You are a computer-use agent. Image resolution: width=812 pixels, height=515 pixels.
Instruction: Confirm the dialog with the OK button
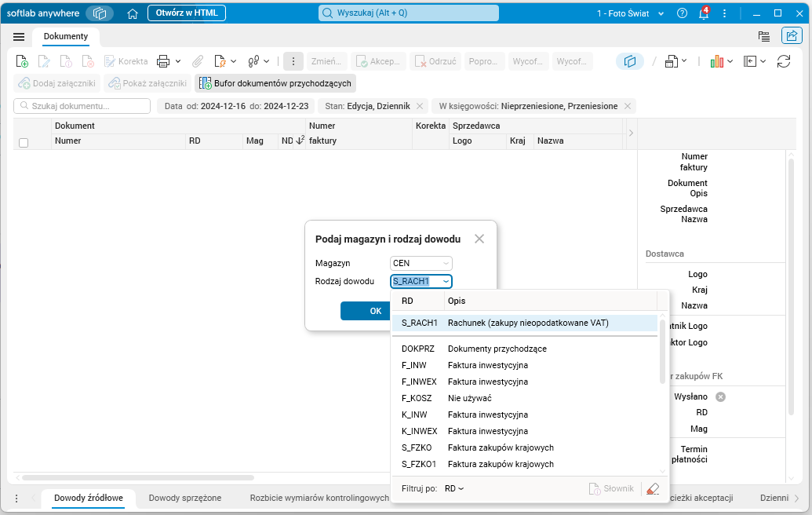click(x=366, y=311)
